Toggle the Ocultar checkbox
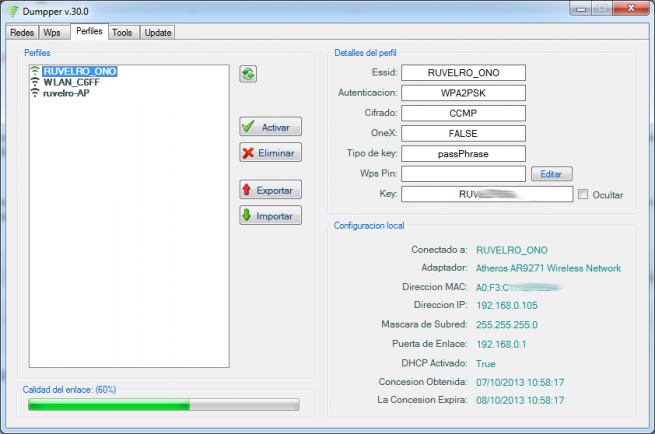The height and width of the screenshot is (434, 655). (583, 195)
